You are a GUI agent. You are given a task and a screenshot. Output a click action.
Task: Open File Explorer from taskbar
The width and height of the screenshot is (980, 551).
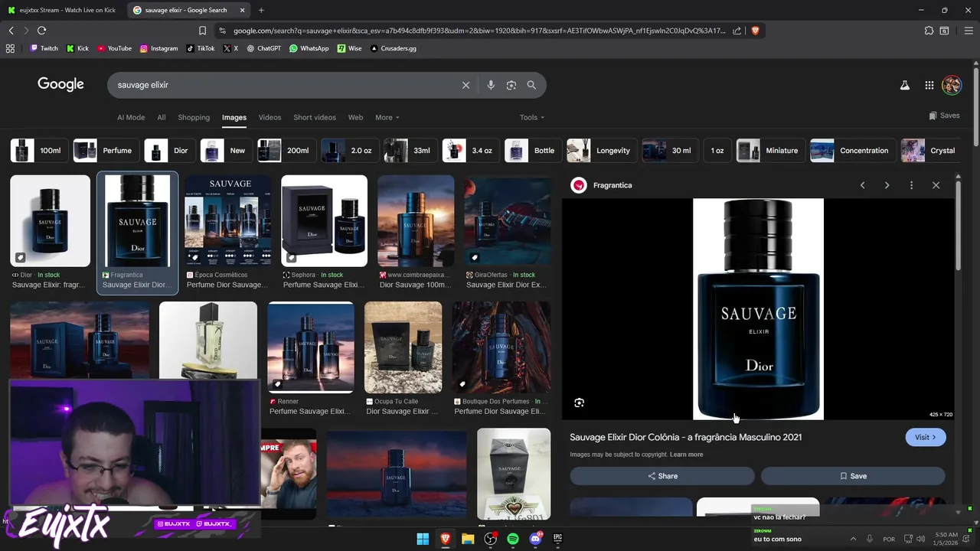[468, 539]
